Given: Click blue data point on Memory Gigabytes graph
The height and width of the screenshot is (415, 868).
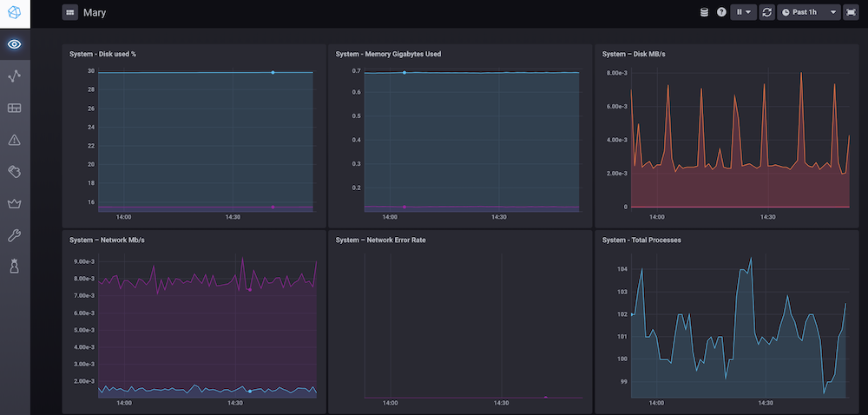Looking at the screenshot, I should 404,73.
